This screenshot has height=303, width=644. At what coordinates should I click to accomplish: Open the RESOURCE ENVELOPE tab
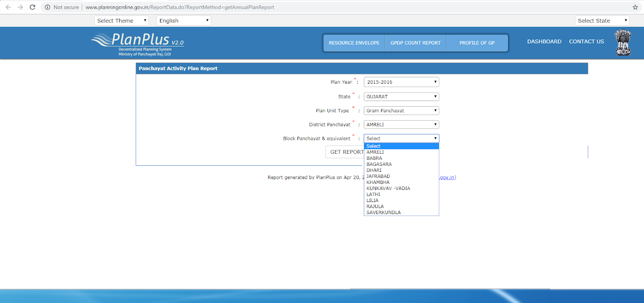click(x=354, y=43)
